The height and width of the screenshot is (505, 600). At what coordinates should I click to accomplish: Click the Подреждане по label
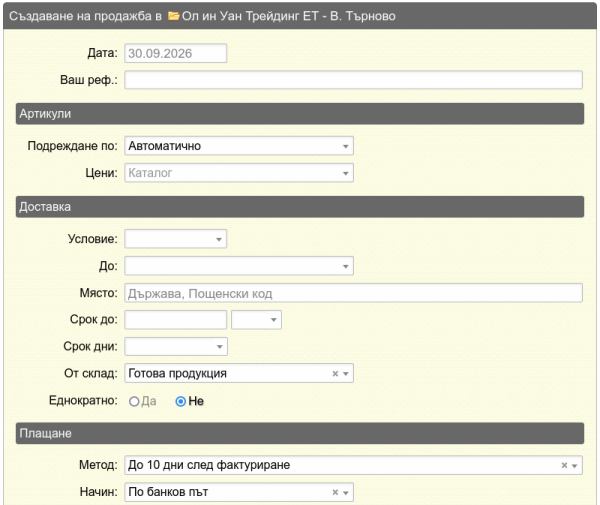pos(72,146)
